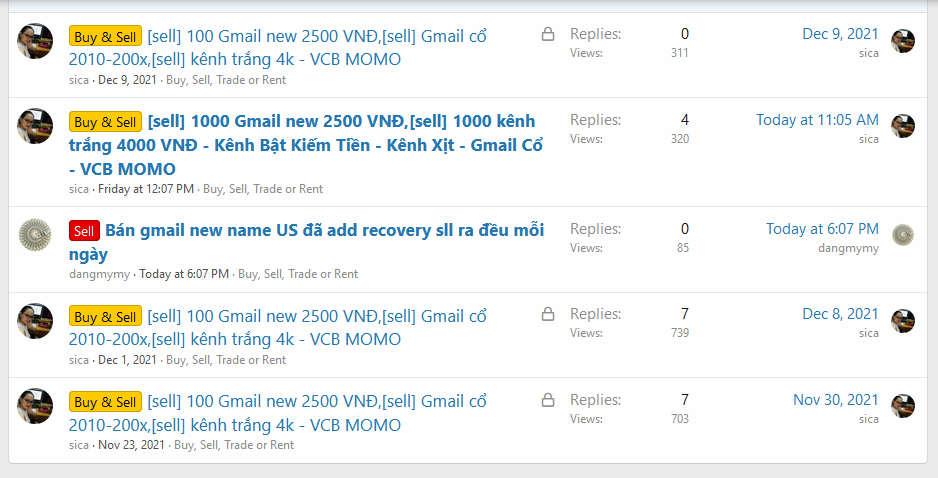The image size is (938, 478).
Task: Open sica's avatar on the 1000 Gmail thread
Action: (x=35, y=126)
